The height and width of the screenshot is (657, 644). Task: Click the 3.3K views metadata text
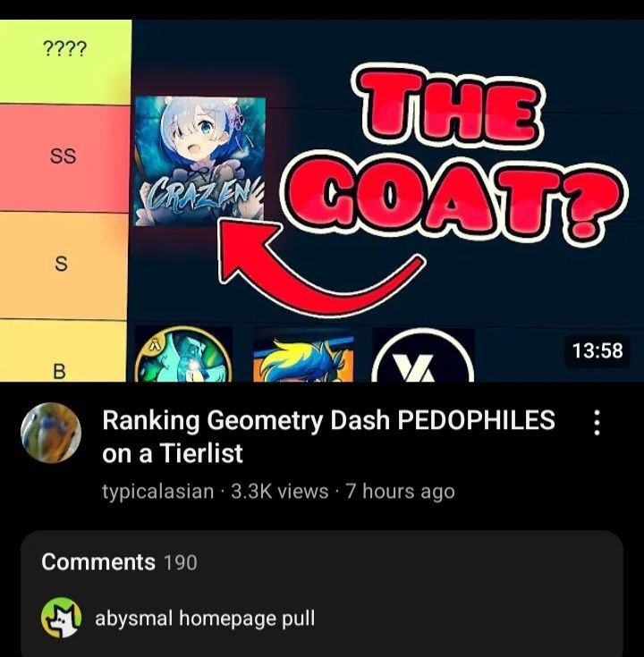280,491
